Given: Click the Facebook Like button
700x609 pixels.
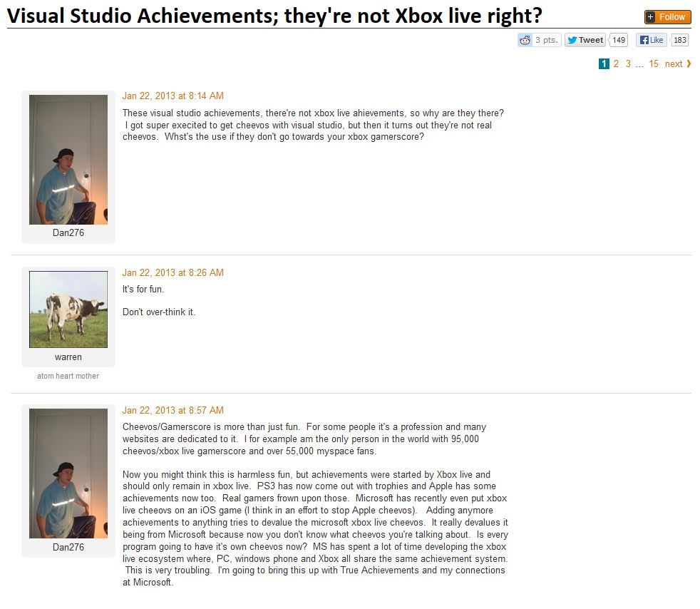Looking at the screenshot, I should (x=652, y=40).
